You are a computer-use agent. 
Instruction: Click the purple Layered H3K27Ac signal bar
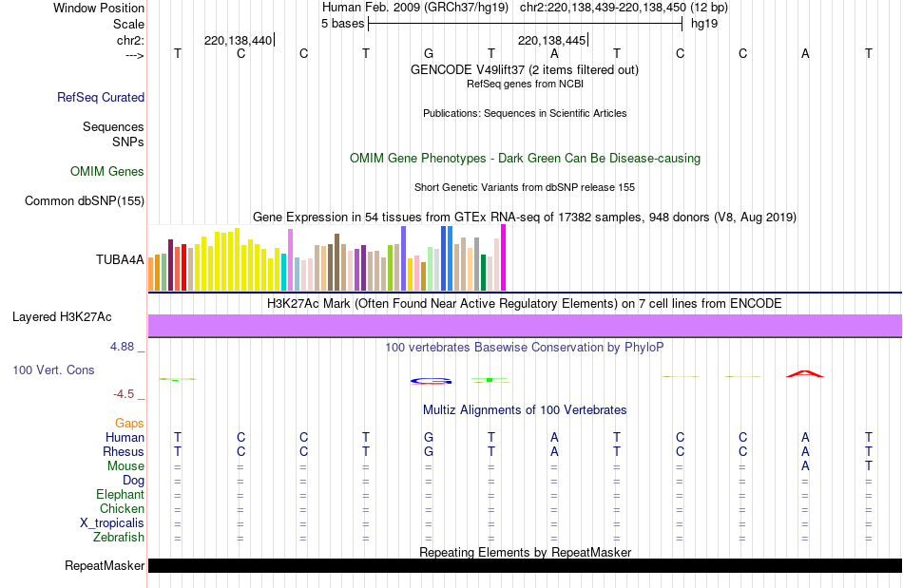(525, 326)
